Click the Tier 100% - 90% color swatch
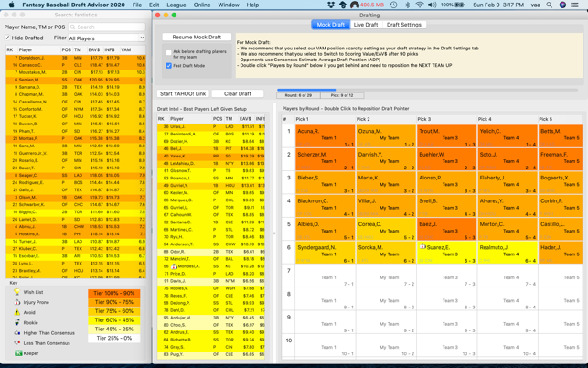Viewport: 588px width, 368px height. click(x=114, y=293)
